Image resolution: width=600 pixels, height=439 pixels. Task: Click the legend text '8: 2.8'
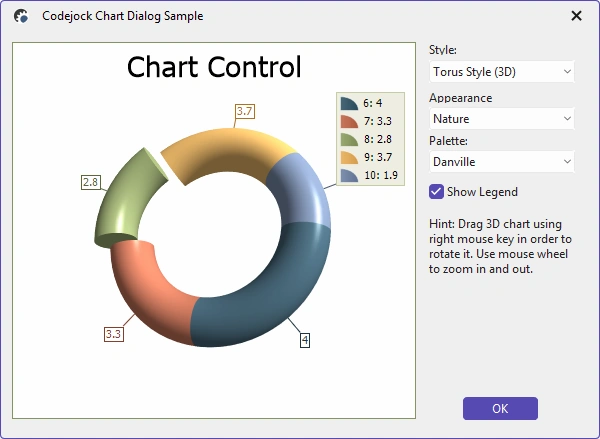378,139
